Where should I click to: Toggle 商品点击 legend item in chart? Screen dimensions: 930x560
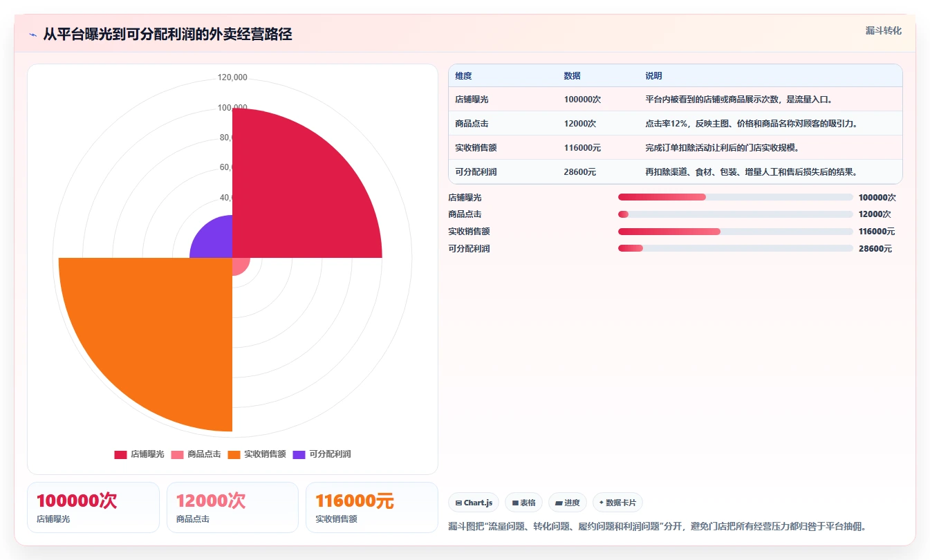(x=196, y=454)
